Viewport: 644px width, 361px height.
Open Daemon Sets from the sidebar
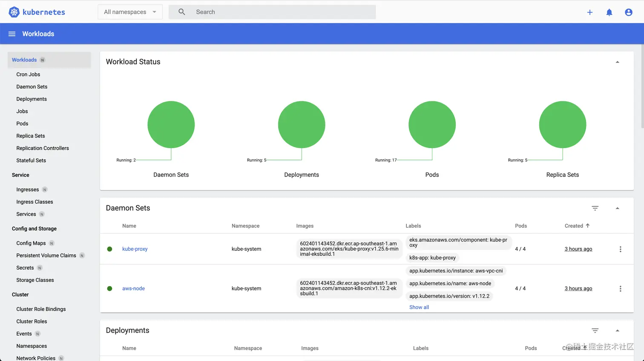[x=32, y=87]
